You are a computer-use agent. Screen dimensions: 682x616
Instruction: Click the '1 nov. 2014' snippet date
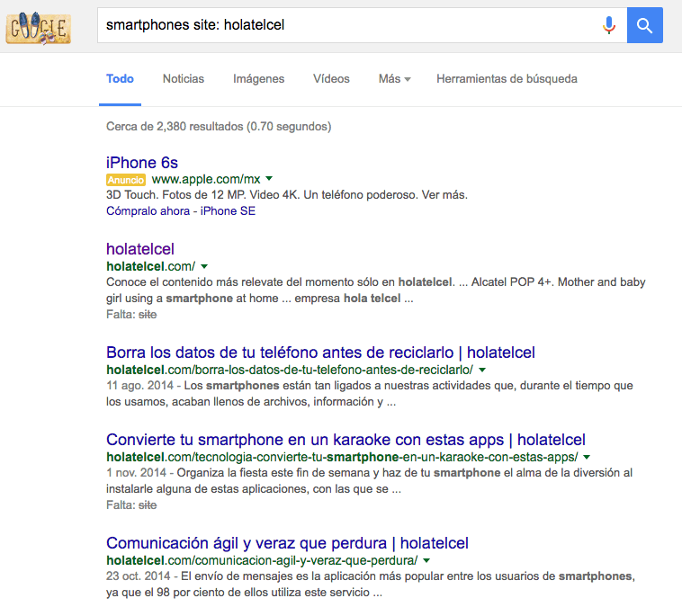pyautogui.click(x=136, y=472)
